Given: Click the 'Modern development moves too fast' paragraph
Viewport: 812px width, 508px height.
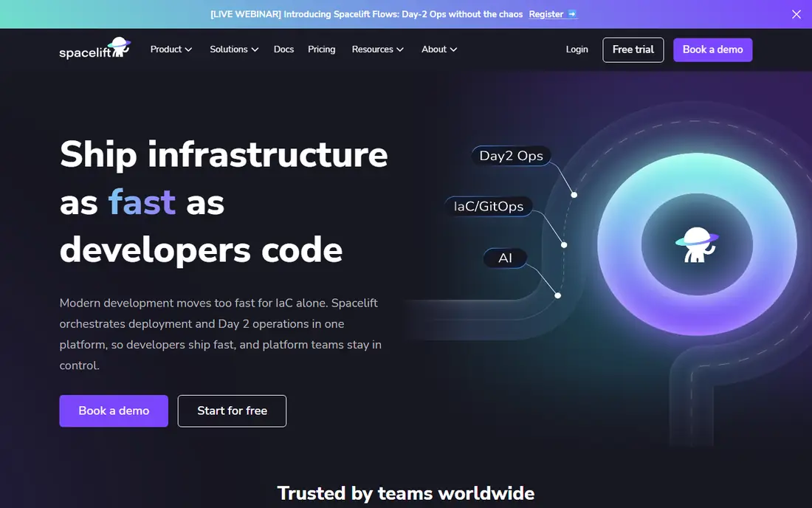Looking at the screenshot, I should (221, 334).
